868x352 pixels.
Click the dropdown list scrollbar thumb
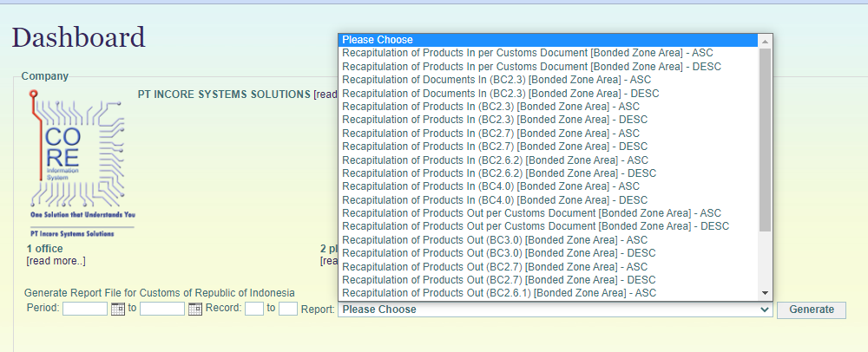(765, 140)
